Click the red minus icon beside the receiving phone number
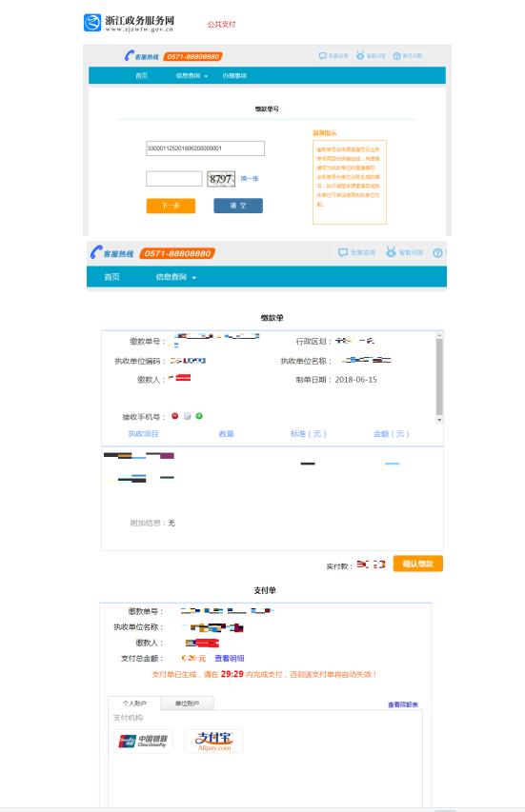The height and width of the screenshot is (812, 525). point(175,416)
